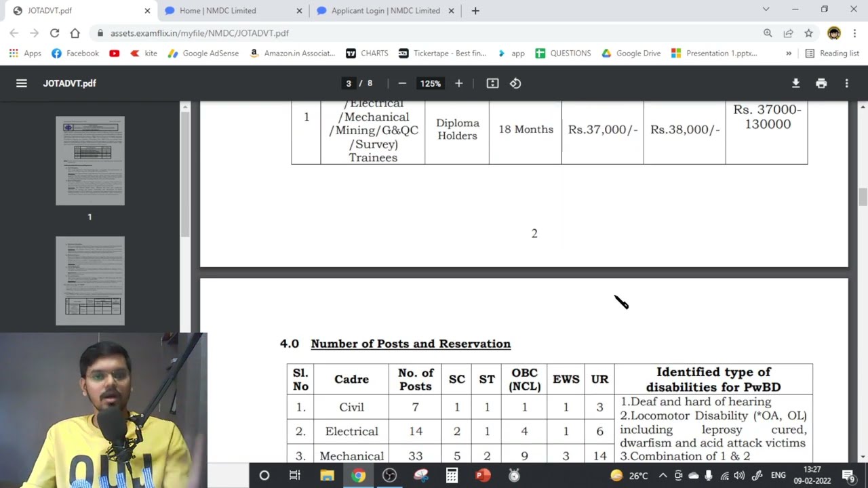Close the JOTADVT.pdf tab

(147, 11)
